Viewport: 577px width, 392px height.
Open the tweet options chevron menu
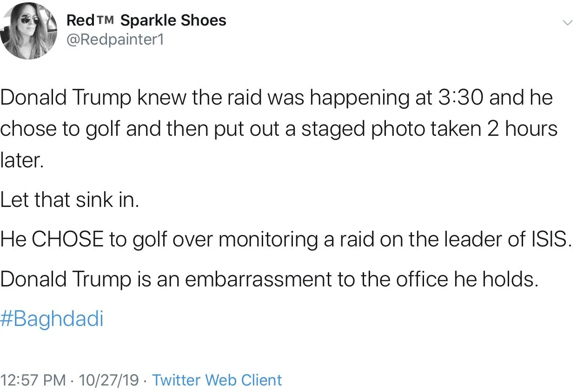[x=567, y=23]
